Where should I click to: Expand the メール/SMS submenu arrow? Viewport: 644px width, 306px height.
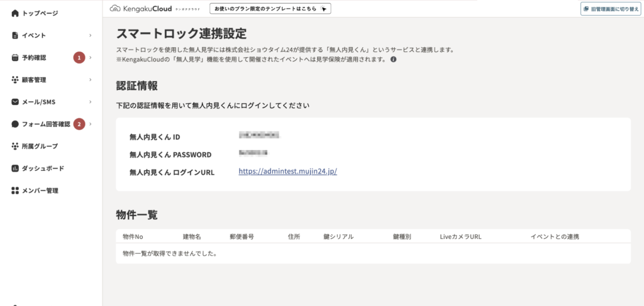(91, 102)
